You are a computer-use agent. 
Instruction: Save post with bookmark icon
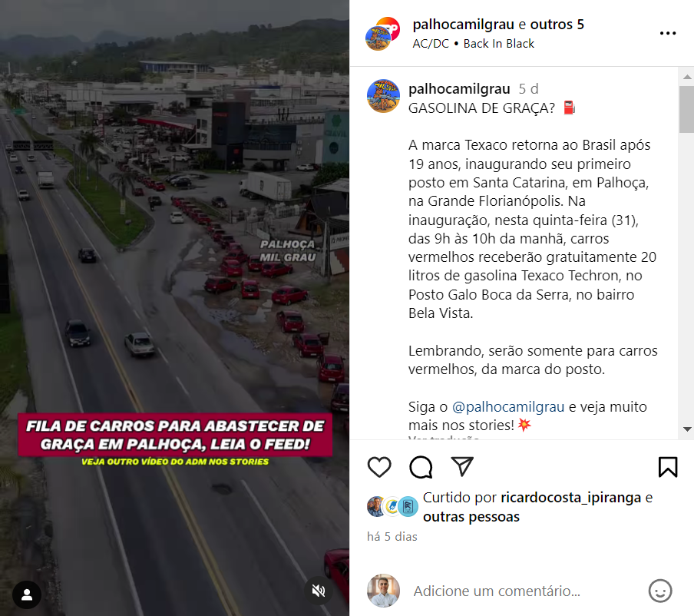(667, 467)
